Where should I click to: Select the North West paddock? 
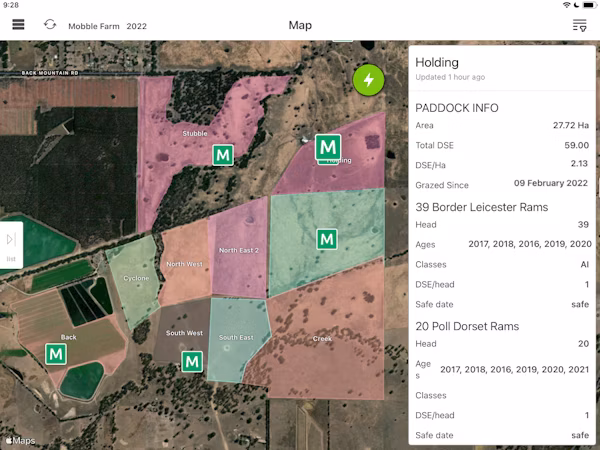(x=184, y=264)
